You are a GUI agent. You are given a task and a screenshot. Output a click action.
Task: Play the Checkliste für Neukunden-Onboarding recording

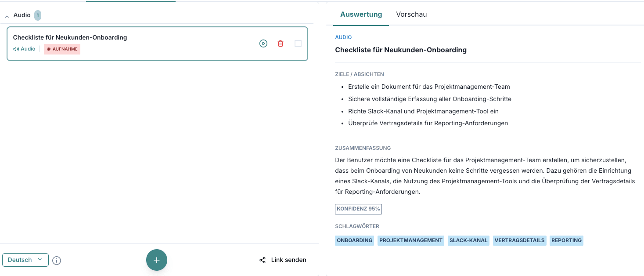pos(263,44)
